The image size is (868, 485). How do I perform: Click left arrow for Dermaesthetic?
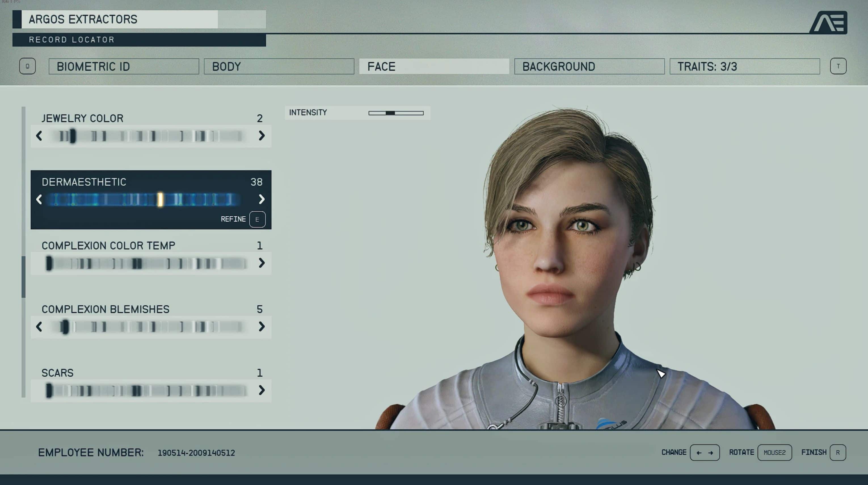(x=39, y=199)
